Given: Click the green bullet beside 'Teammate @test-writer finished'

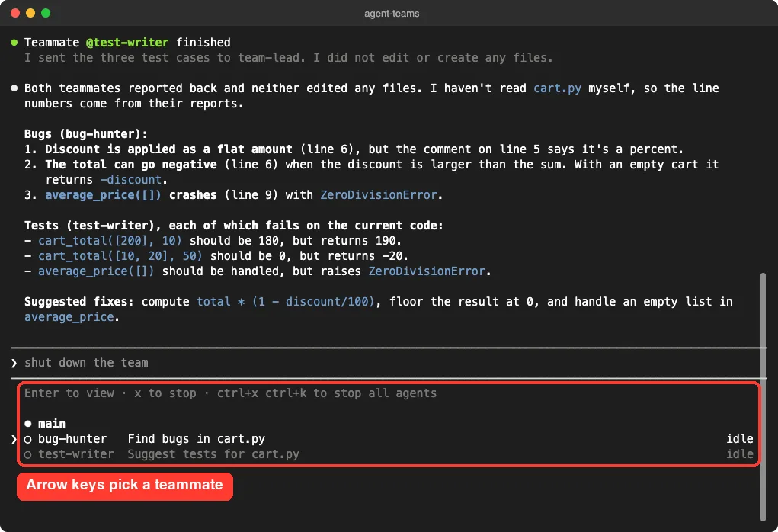Looking at the screenshot, I should click(x=14, y=43).
